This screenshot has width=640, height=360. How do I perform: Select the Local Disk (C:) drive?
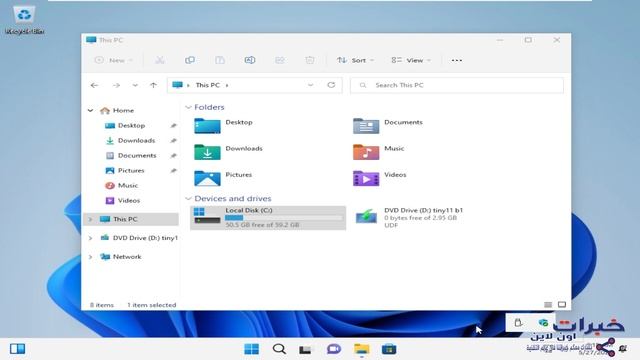(x=268, y=218)
